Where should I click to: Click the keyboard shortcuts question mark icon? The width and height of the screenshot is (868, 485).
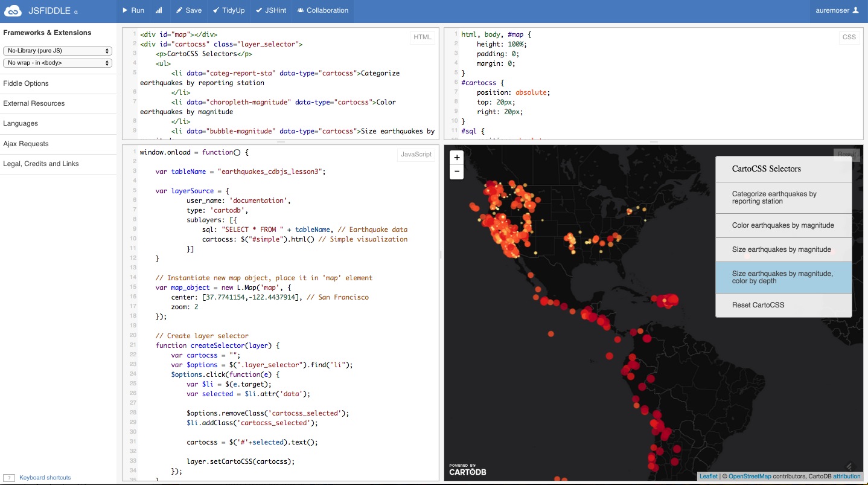8,478
